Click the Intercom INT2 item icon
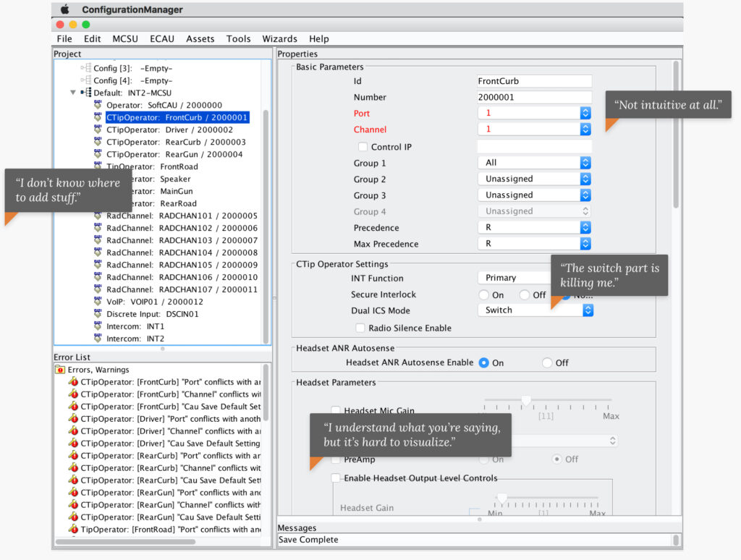741x560 pixels. (98, 339)
